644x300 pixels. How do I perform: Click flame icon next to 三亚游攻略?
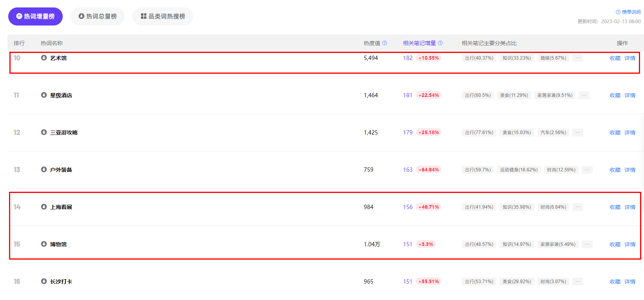pyautogui.click(x=44, y=132)
